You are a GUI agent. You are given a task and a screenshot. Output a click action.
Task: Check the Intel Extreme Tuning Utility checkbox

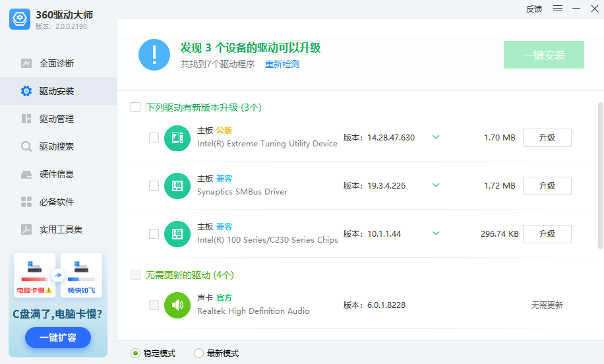pyautogui.click(x=154, y=138)
